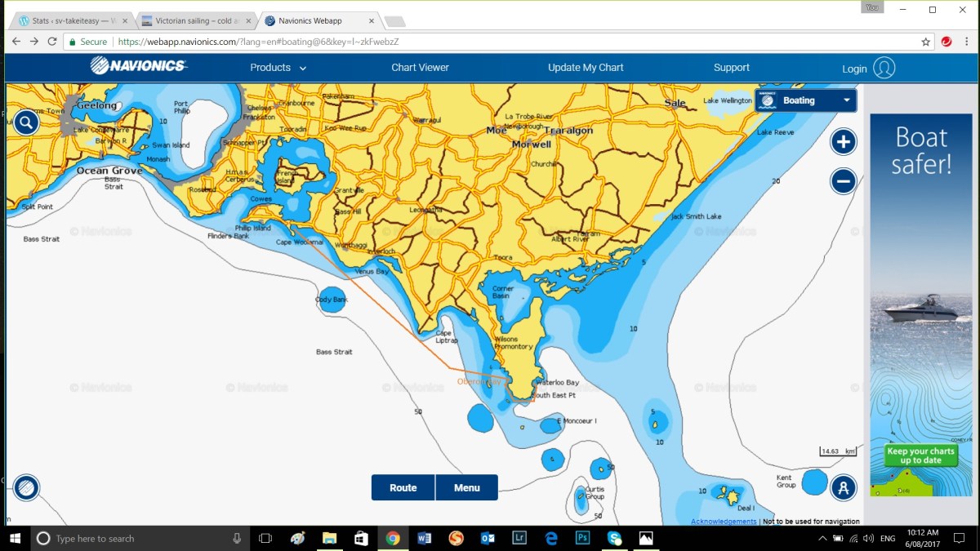
Task: Open the Support page
Action: tap(731, 68)
